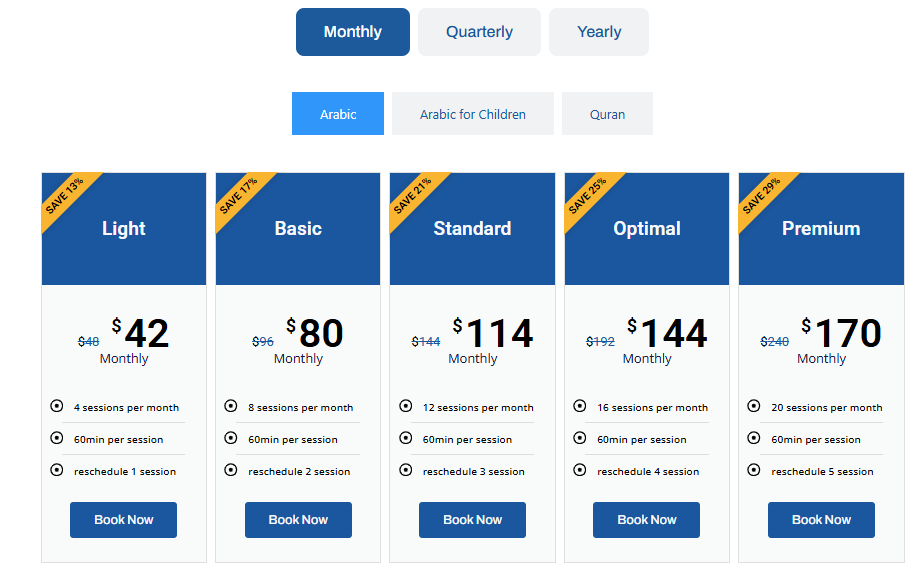Click '16 sessions per month' text

[x=653, y=408]
